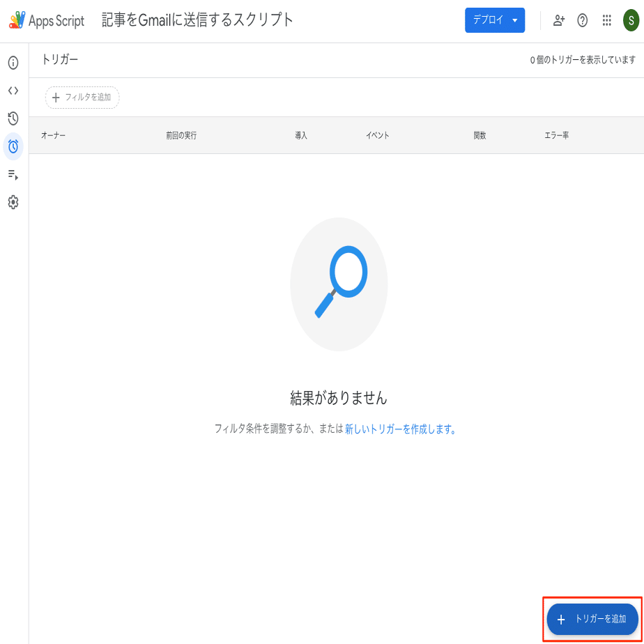Screen dimensions: 644x644
Task: Click the トリガーを追加 button
Action: [x=592, y=619]
